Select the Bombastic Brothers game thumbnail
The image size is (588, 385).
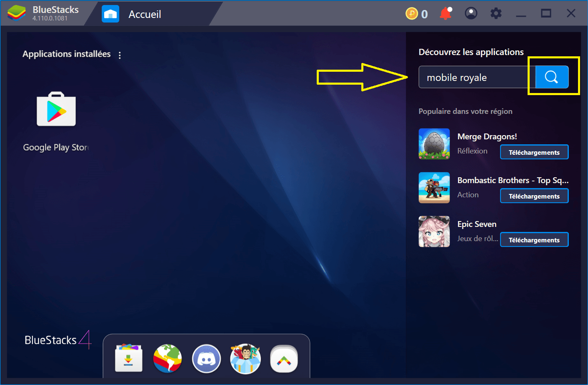click(x=434, y=188)
